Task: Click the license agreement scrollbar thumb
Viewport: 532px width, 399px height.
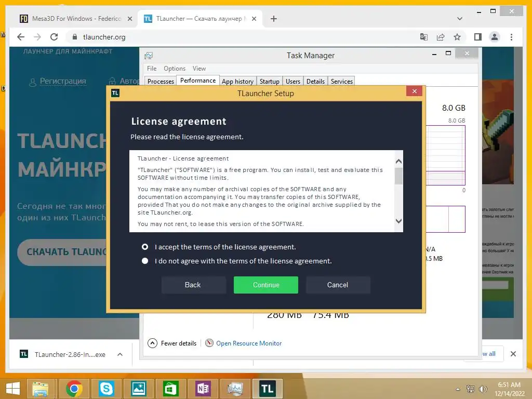Action: (398, 176)
